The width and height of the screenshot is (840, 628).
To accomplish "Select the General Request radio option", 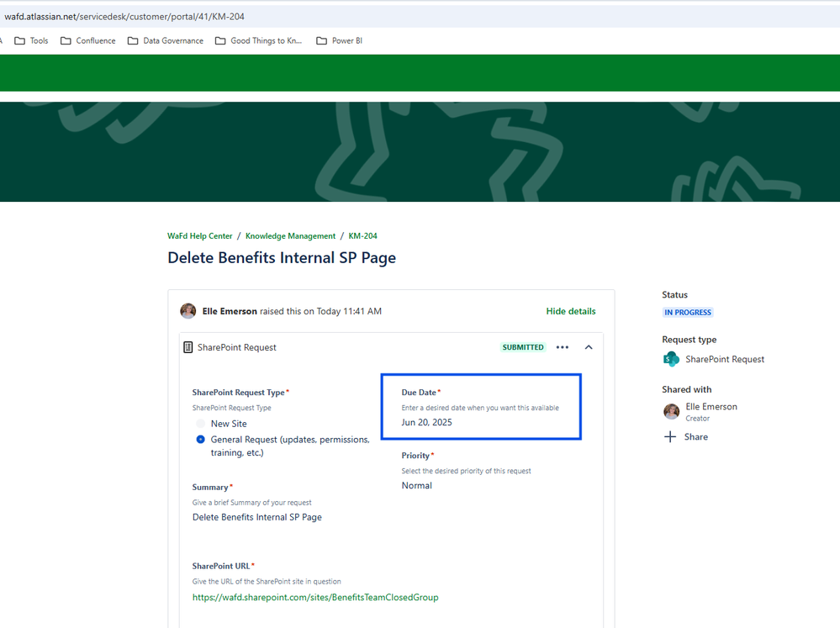I will coord(200,440).
